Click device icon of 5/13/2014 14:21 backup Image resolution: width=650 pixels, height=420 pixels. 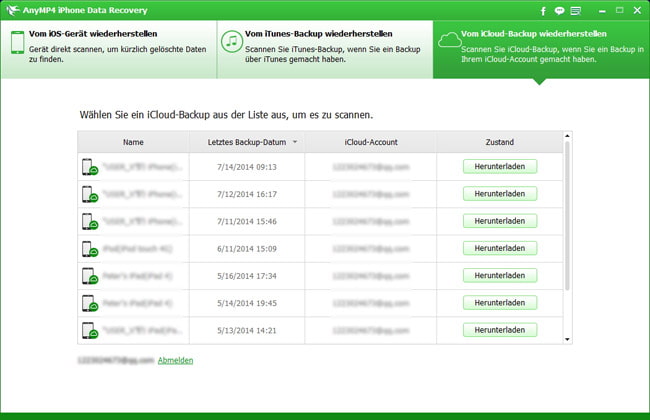[x=90, y=330]
